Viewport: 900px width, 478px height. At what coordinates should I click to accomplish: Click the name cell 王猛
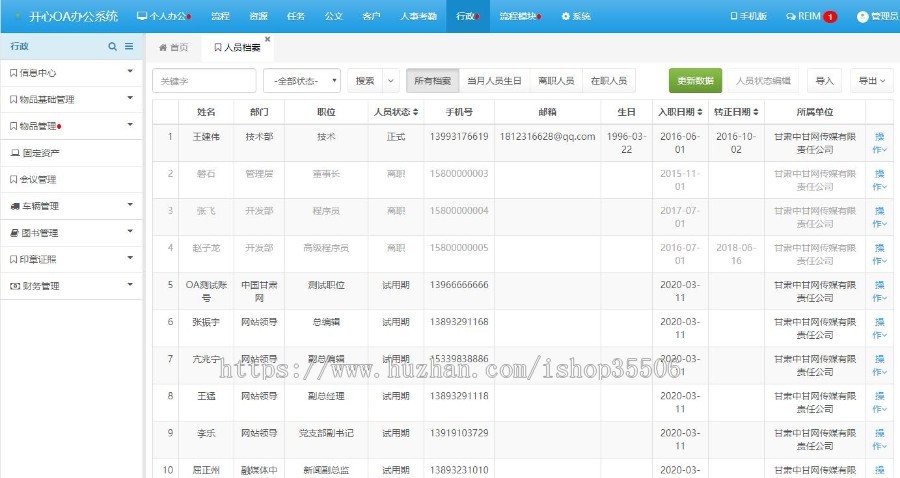(206, 396)
